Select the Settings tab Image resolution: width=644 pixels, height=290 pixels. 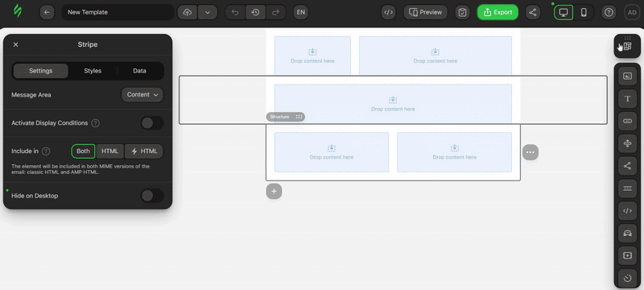(41, 71)
